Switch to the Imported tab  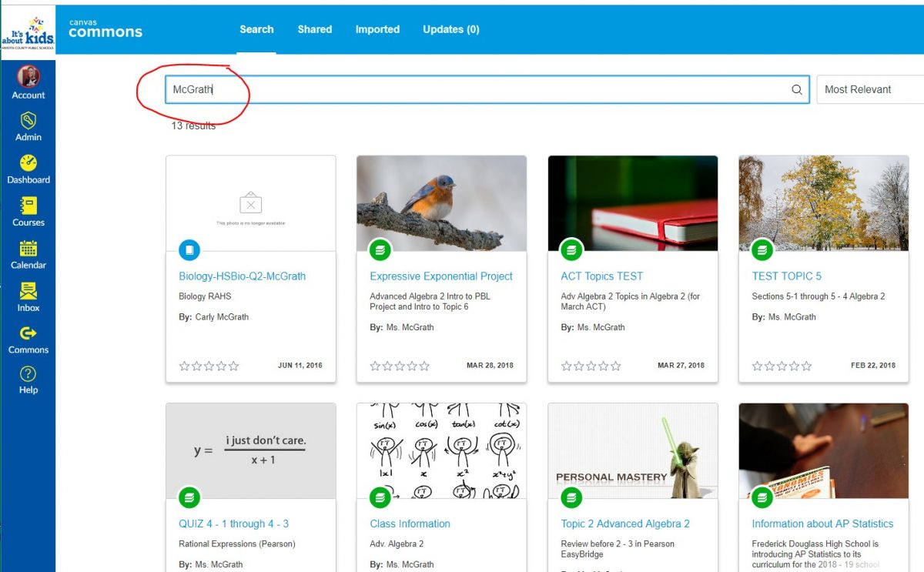(x=377, y=29)
